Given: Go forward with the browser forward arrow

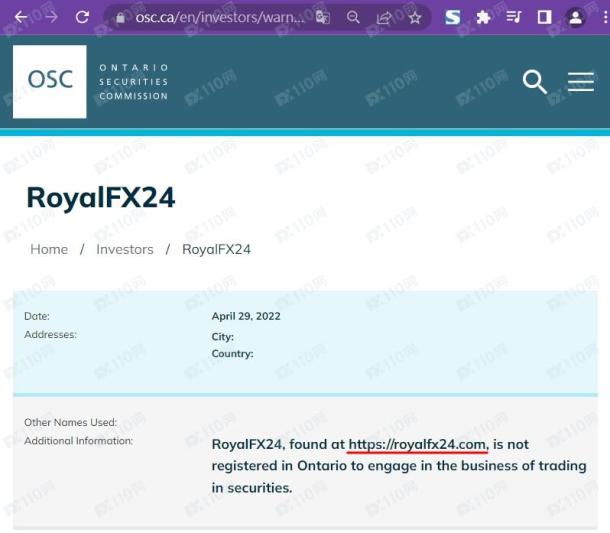Looking at the screenshot, I should (51, 17).
